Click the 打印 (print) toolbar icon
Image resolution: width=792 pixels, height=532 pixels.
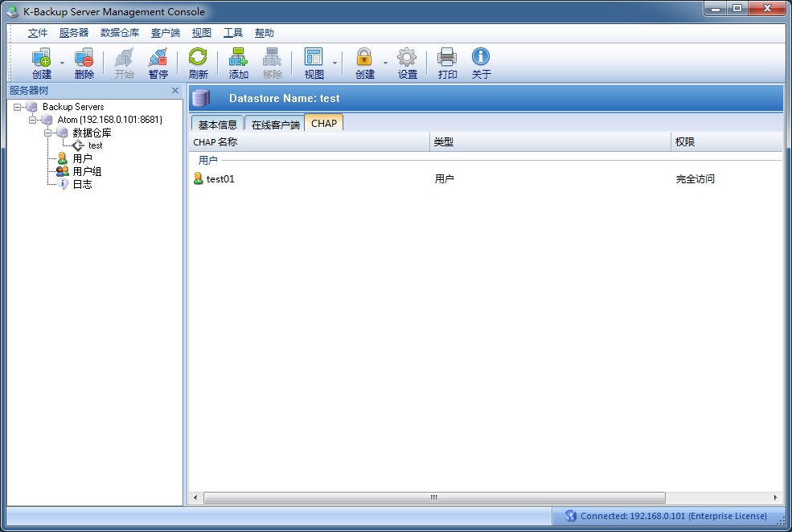447,63
